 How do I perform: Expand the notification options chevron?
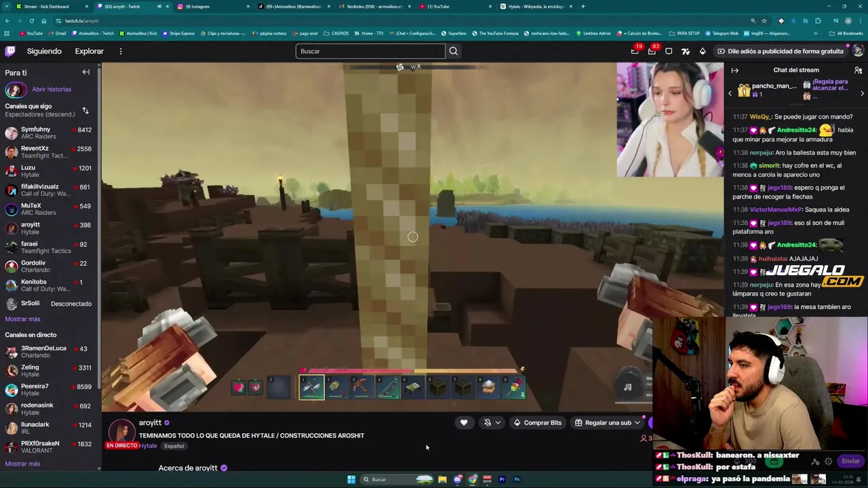(498, 422)
